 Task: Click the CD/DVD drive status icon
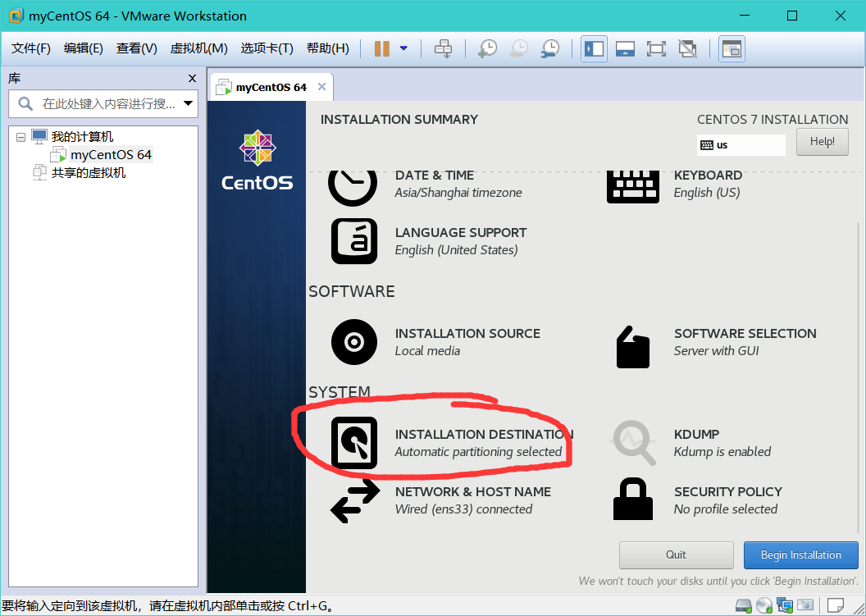click(764, 606)
